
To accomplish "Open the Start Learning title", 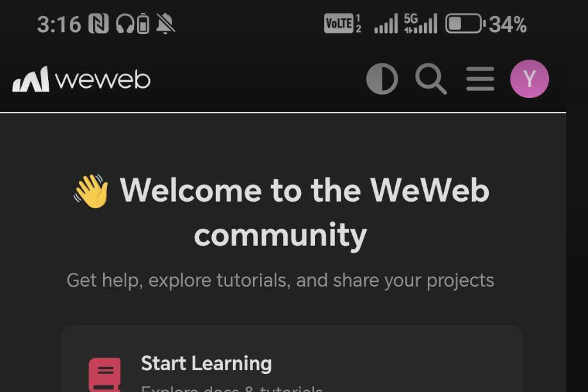I will [206, 363].
